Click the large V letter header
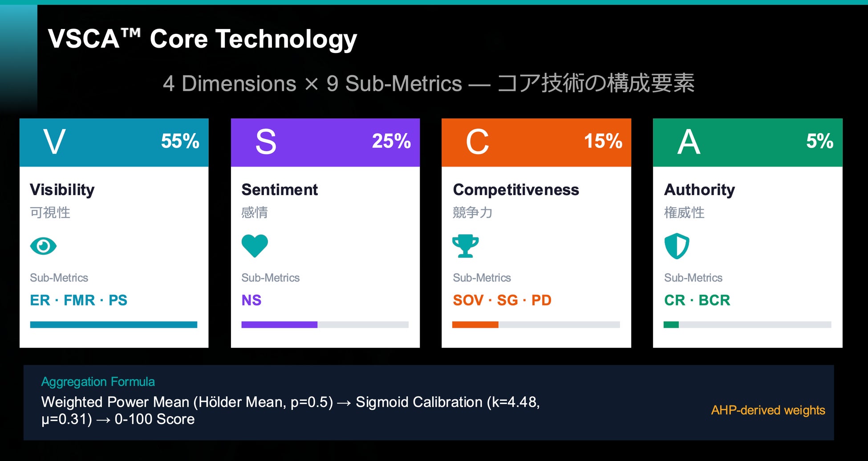 click(x=54, y=142)
